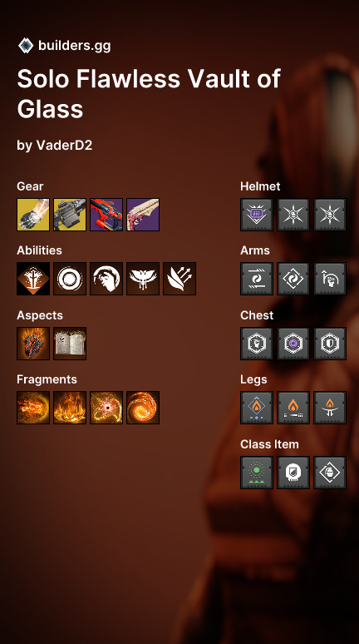Select the fist with arrow arms mod
This screenshot has width=359, height=644.
pos(330,279)
